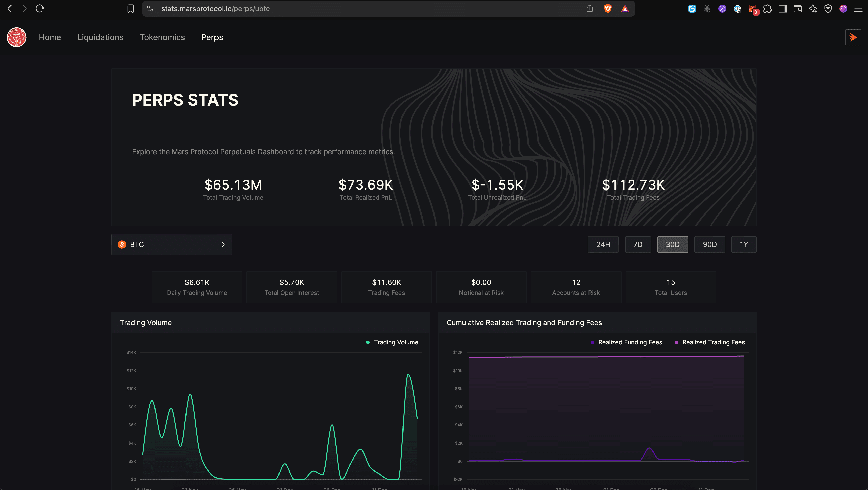Open the Leo AI sparkle icon
The width and height of the screenshot is (868, 490).
pos(813,8)
